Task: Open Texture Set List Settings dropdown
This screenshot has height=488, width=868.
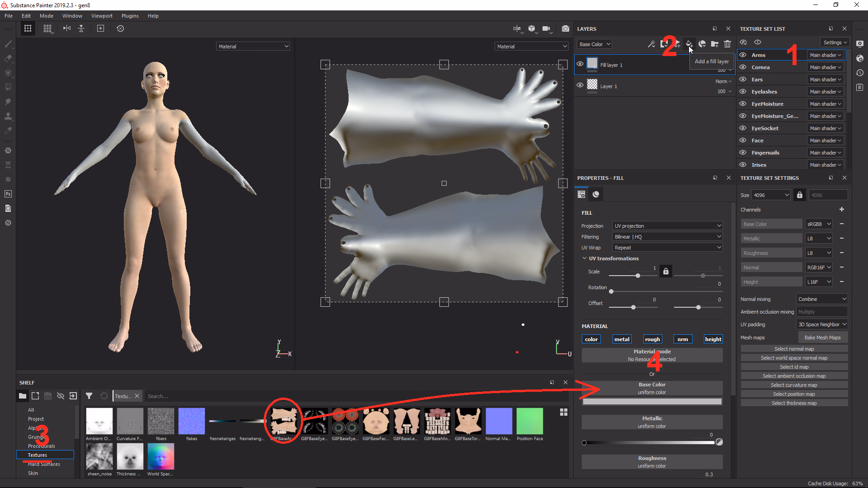Action: coord(835,42)
